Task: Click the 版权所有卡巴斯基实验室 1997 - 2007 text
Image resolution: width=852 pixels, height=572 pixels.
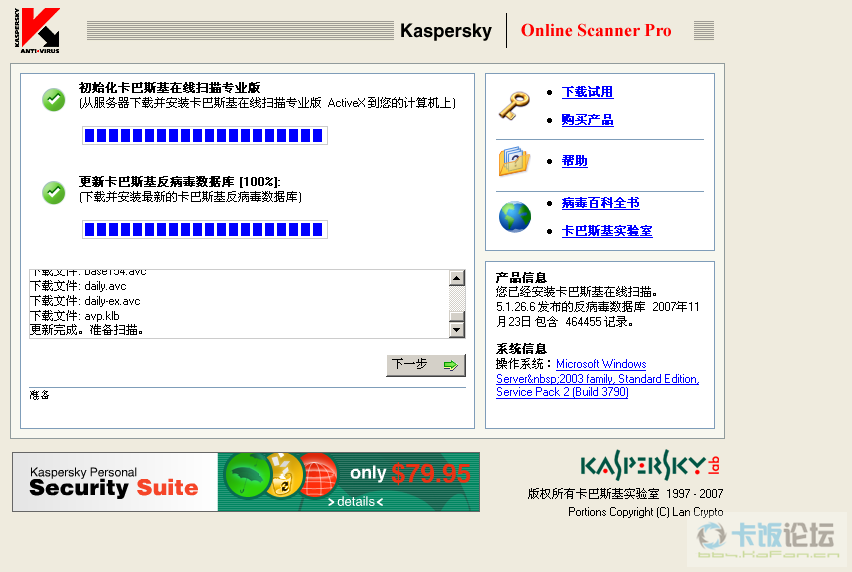Action: (625, 494)
